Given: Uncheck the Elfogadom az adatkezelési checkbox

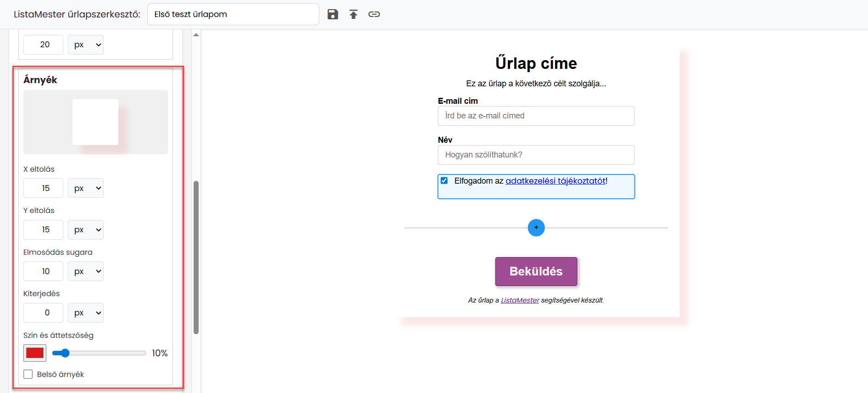Looking at the screenshot, I should pyautogui.click(x=444, y=180).
